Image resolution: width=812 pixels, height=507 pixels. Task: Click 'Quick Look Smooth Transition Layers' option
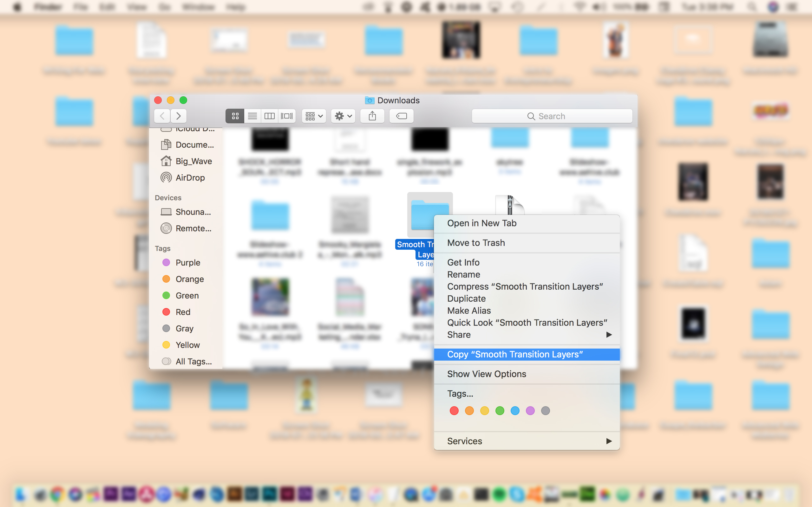pyautogui.click(x=527, y=323)
